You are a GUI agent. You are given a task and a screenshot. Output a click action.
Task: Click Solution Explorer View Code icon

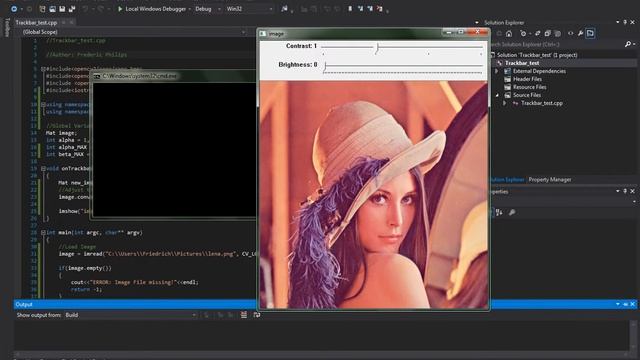point(571,33)
